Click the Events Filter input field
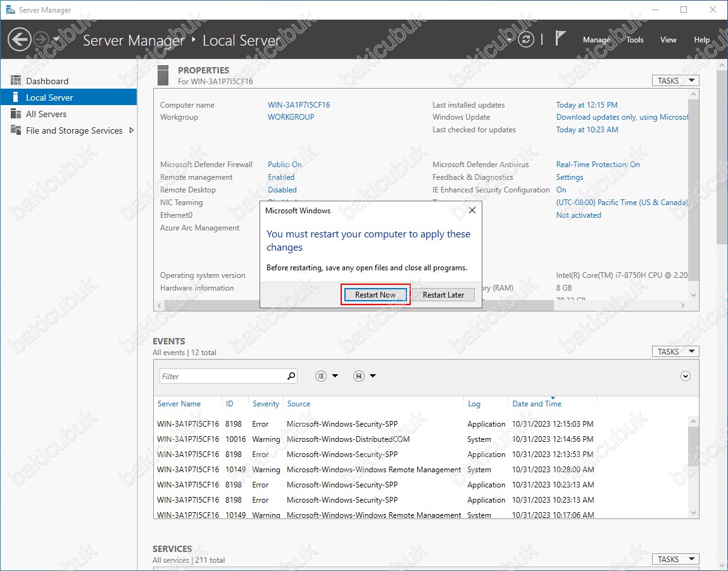Screen dimensions: 728x571 tap(222, 376)
